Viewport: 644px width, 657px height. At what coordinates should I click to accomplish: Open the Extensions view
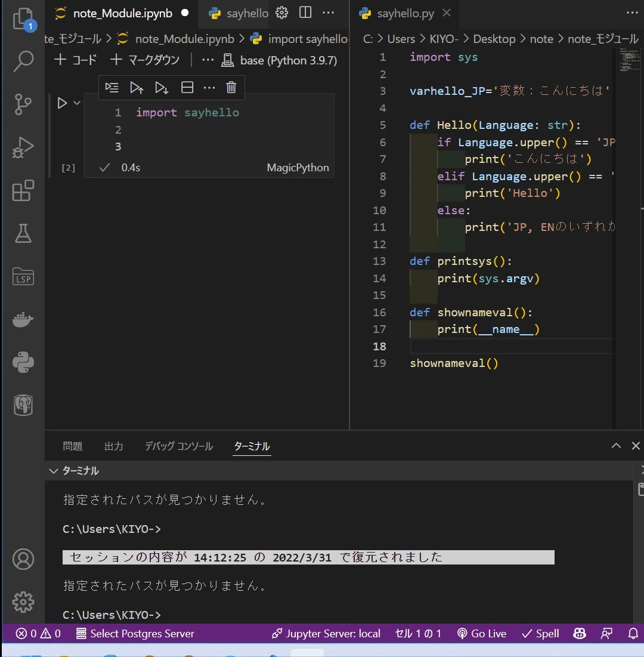(23, 190)
